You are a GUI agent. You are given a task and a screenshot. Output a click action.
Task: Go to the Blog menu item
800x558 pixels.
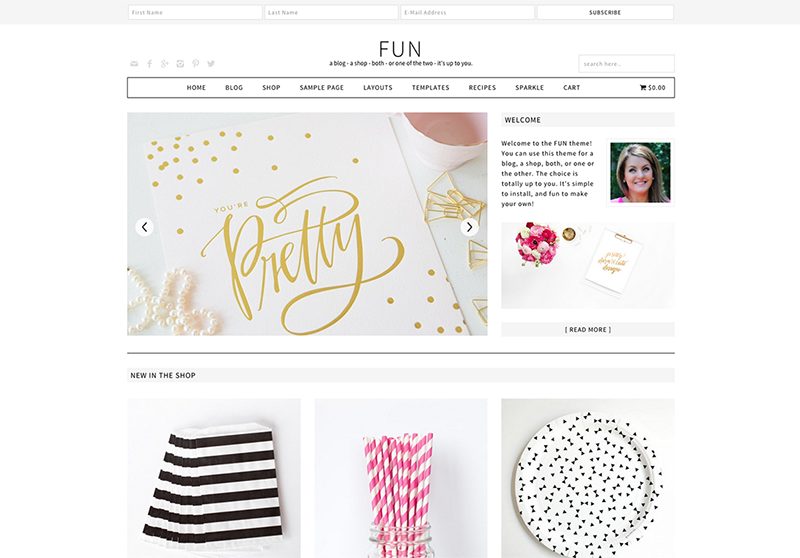234,88
